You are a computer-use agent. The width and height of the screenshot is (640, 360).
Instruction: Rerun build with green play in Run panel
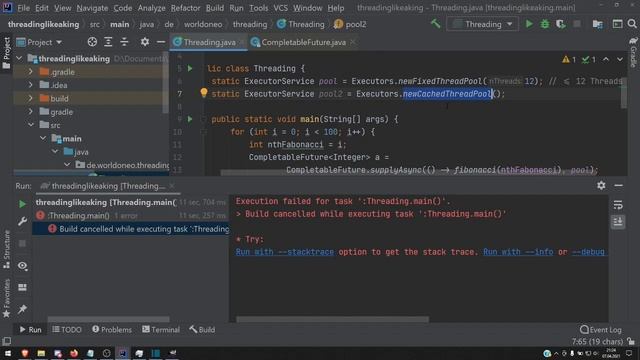(x=22, y=204)
